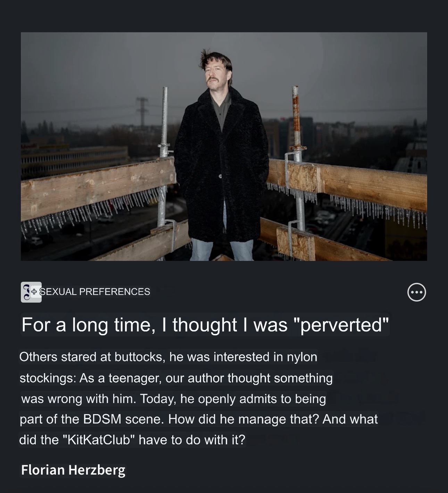Select the teaser line starting "stockings: As a teenager"
This screenshot has height=493, width=448.
coord(176,378)
